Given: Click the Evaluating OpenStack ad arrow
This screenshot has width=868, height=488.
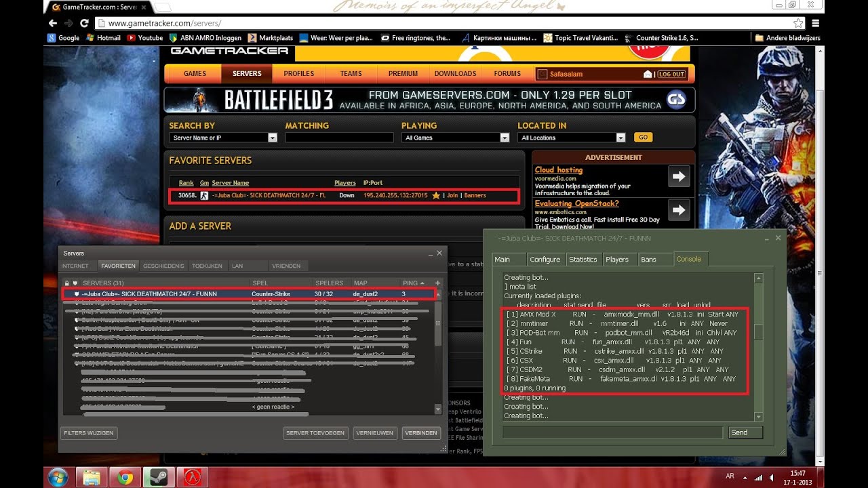Looking at the screenshot, I should click(x=679, y=210).
